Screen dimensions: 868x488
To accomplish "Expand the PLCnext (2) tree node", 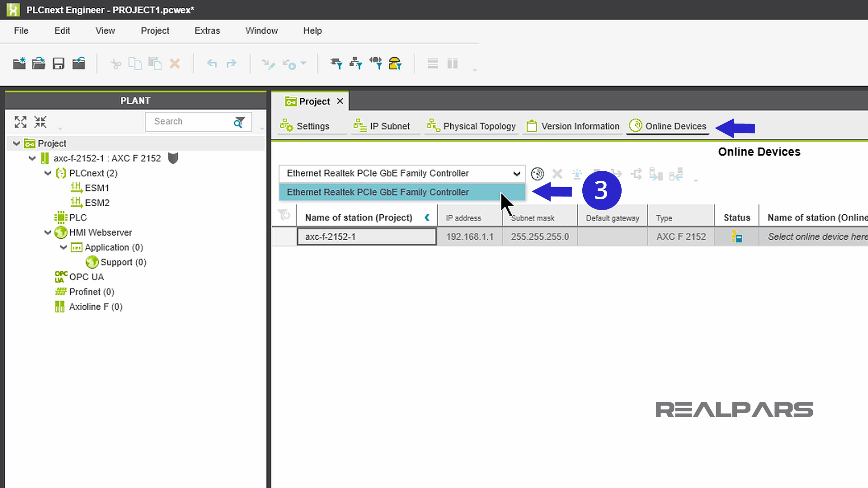I will 47,173.
